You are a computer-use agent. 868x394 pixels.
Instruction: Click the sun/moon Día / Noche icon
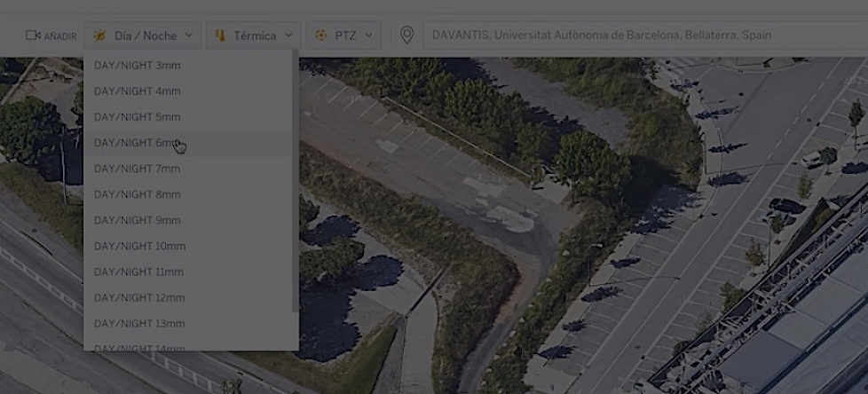coord(99,35)
